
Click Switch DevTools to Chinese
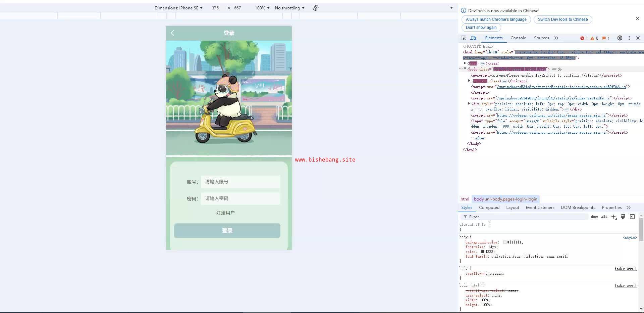(x=563, y=19)
